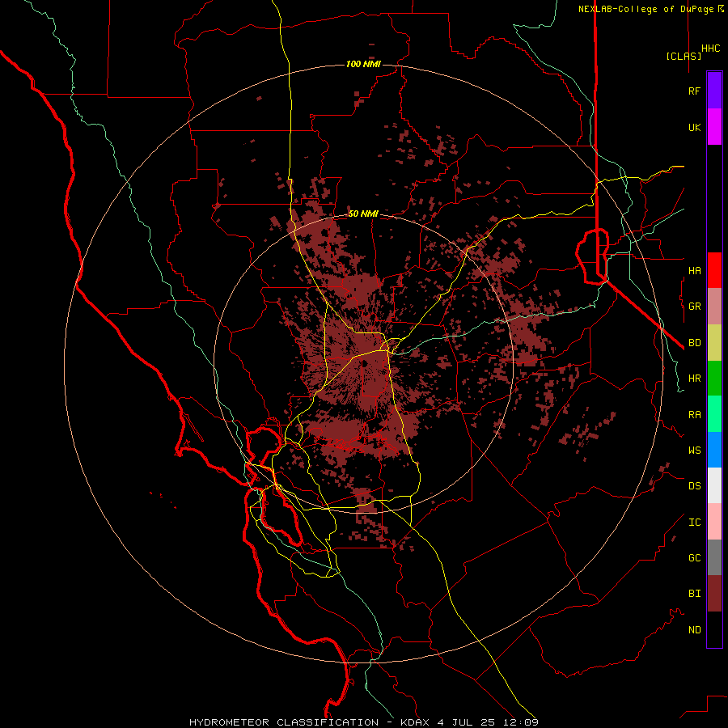Viewport: 728px width, 728px height.
Task: Click the KDAX station identifier
Action: point(416,722)
